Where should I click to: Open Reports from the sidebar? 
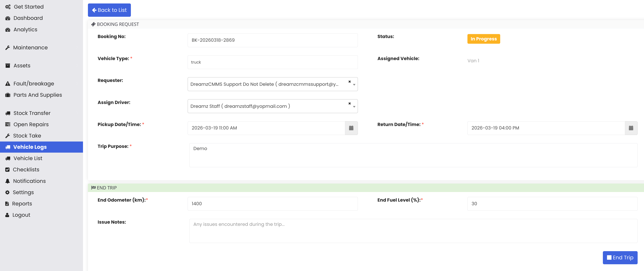[x=22, y=203]
